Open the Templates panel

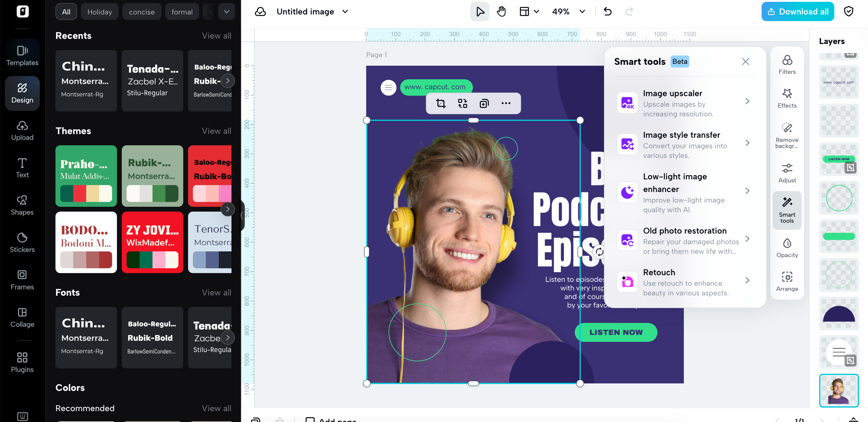coord(22,56)
